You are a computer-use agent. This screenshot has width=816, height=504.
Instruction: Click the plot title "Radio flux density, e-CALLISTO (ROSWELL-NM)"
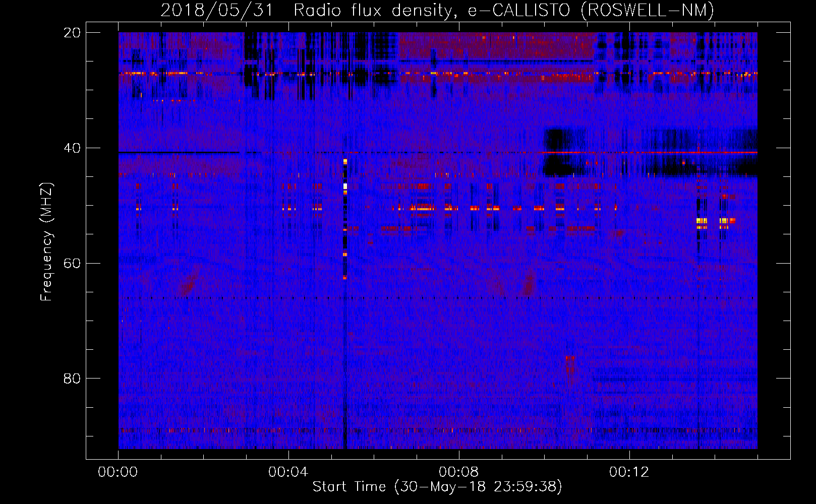click(504, 10)
